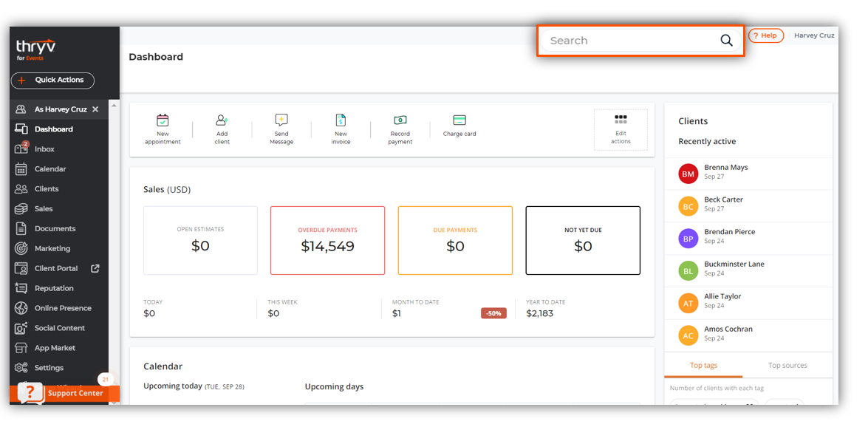Click the Social Content sidebar icon
Image resolution: width=868 pixels, height=427 pixels.
(x=21, y=328)
